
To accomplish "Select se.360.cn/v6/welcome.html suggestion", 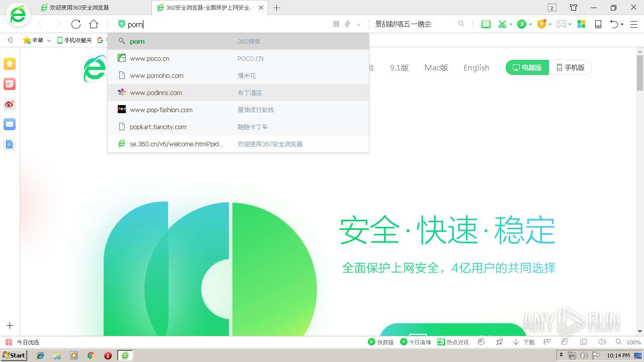I will point(238,144).
